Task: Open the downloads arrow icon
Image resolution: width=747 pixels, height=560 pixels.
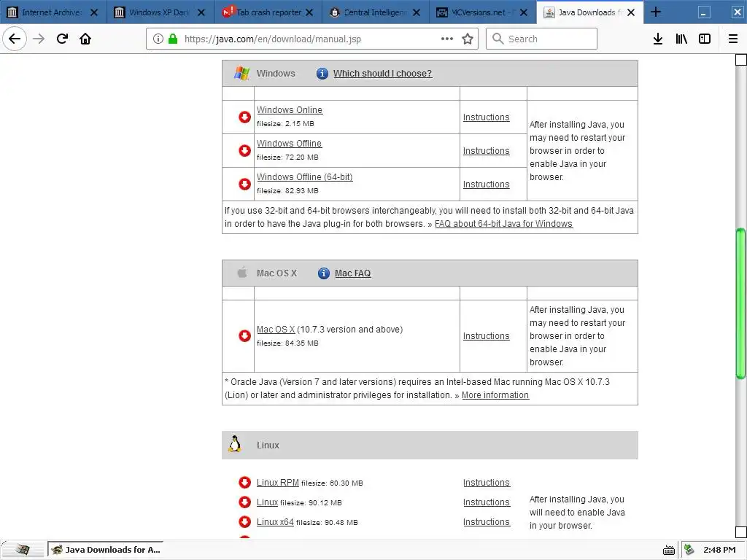Action: coord(658,39)
